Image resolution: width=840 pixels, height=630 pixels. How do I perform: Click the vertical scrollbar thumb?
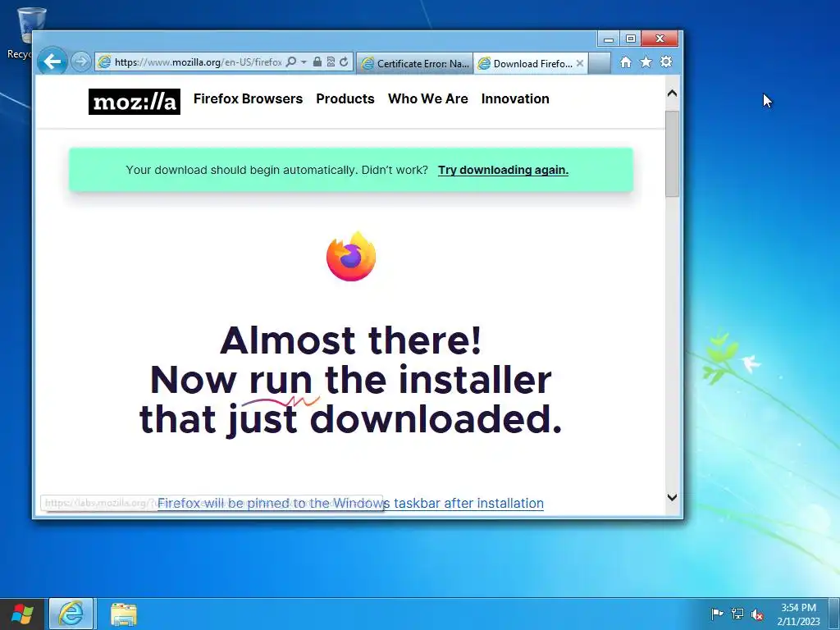(673, 153)
